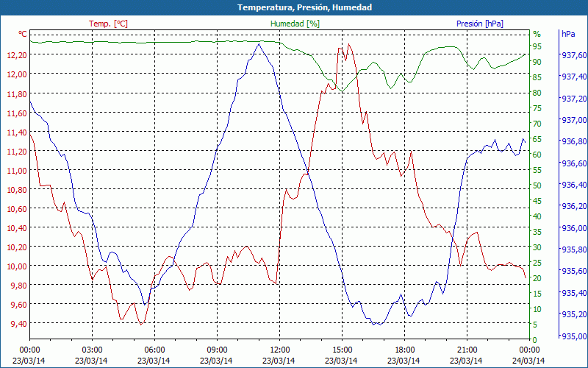This screenshot has width=588, height=368.
Task: Click the '11,00' temperature axis value
Action: point(17,171)
